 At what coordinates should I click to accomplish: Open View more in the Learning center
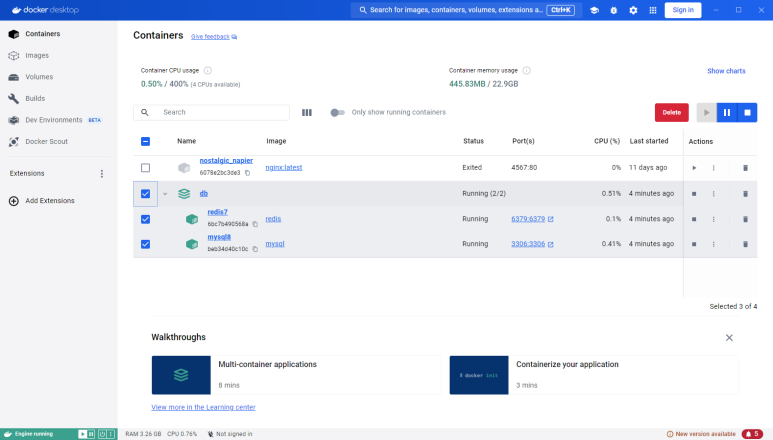coord(203,407)
